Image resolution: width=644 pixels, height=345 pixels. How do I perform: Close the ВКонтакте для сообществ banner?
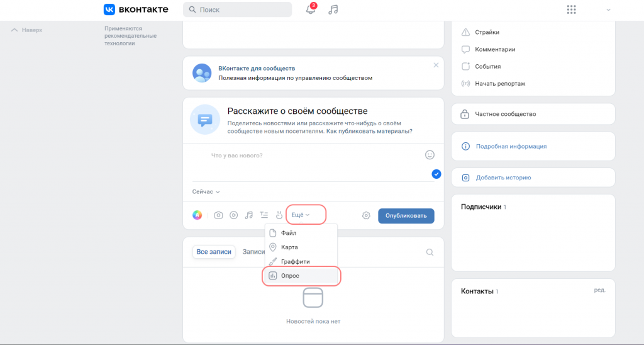(436, 65)
